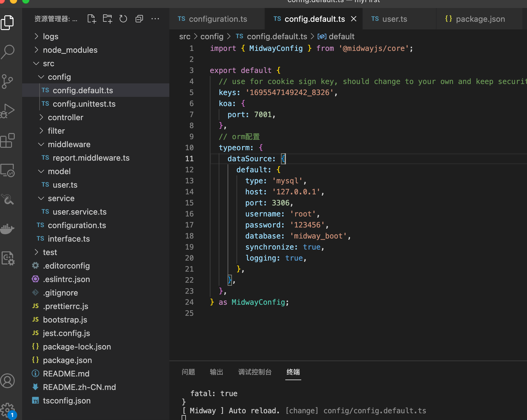Collapse all folders in explorer

(139, 19)
